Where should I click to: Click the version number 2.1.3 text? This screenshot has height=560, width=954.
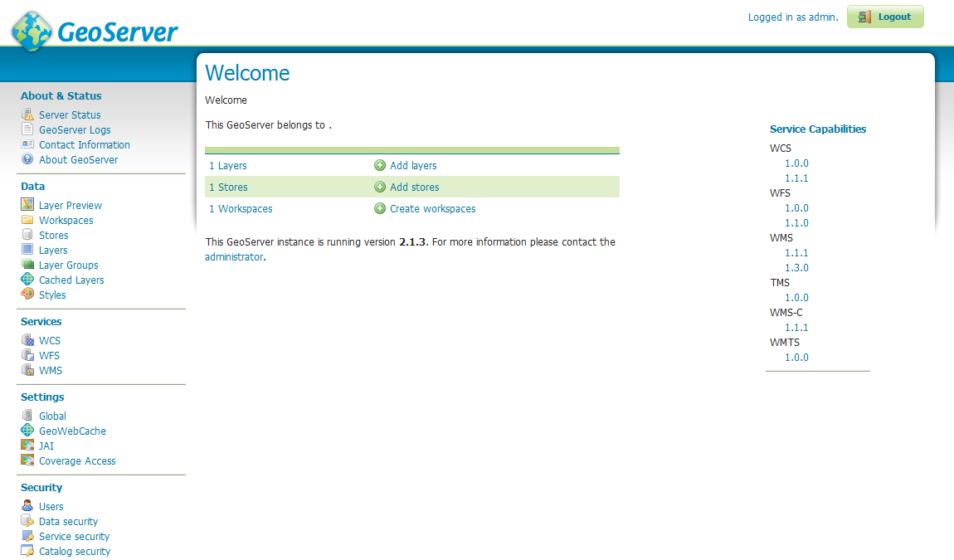(412, 241)
